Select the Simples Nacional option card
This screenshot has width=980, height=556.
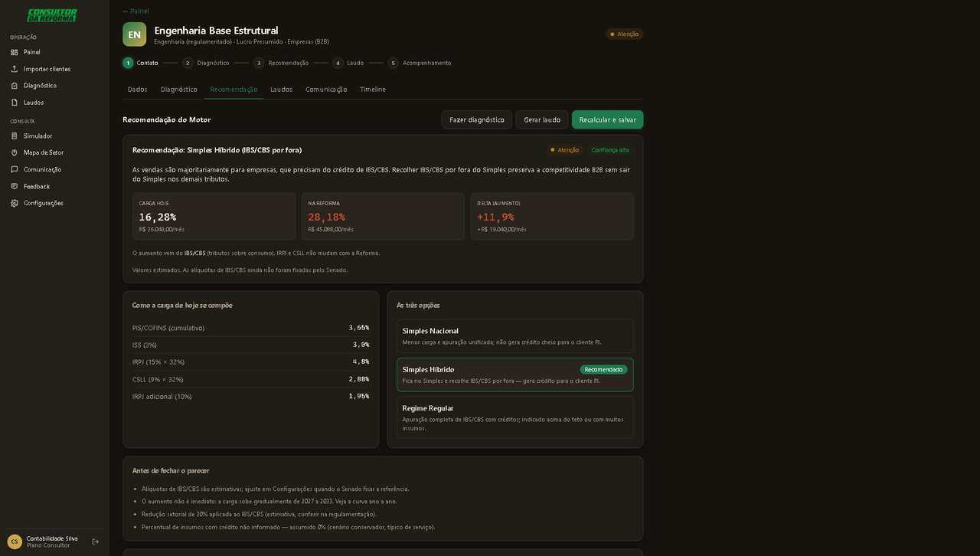point(515,336)
